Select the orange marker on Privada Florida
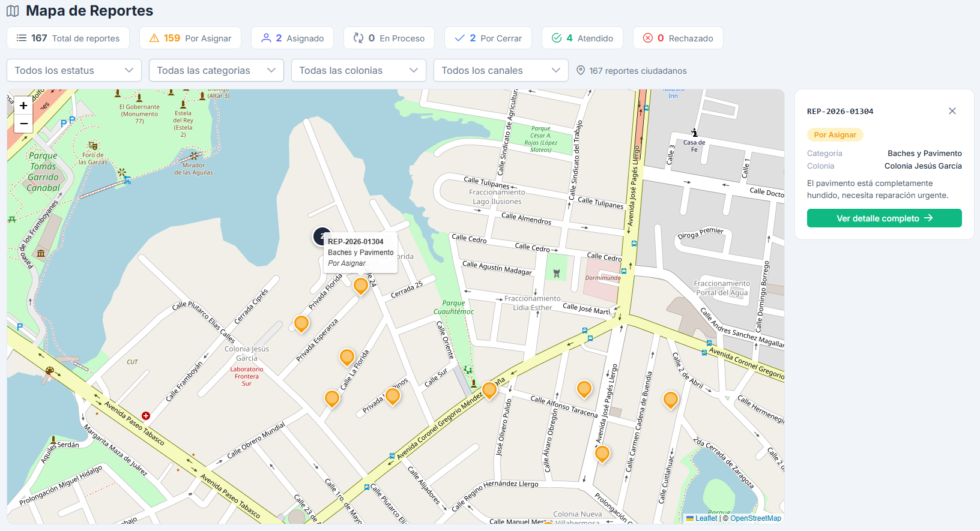This screenshot has height=531, width=980. pos(361,286)
